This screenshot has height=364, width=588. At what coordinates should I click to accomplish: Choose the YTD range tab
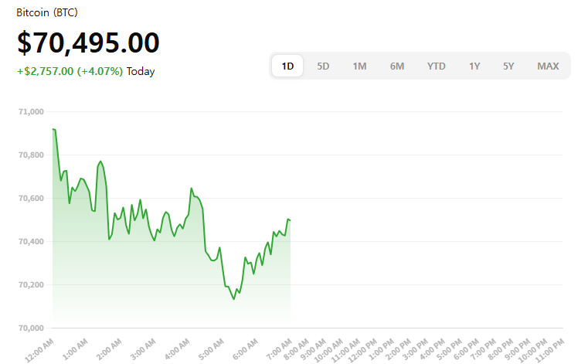[437, 66]
